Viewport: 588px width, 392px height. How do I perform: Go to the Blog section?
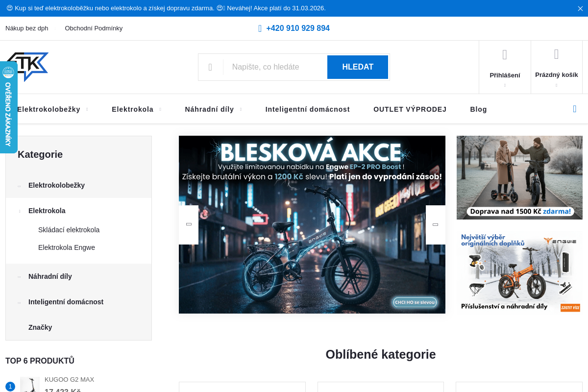click(478, 109)
